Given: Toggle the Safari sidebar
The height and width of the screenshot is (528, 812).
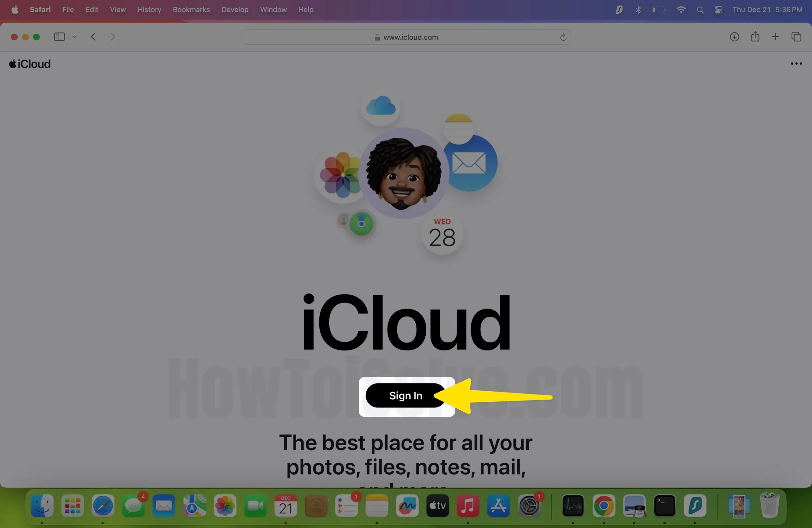Looking at the screenshot, I should point(59,37).
